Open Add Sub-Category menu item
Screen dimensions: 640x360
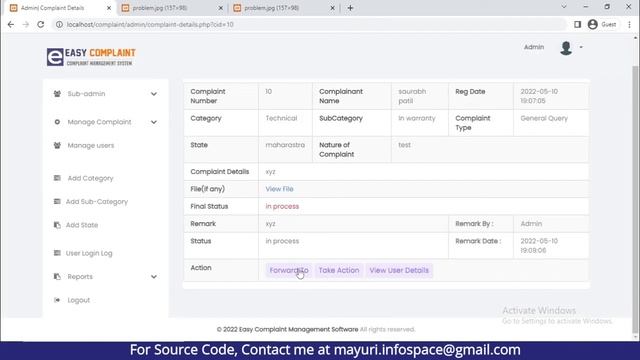pos(97,202)
